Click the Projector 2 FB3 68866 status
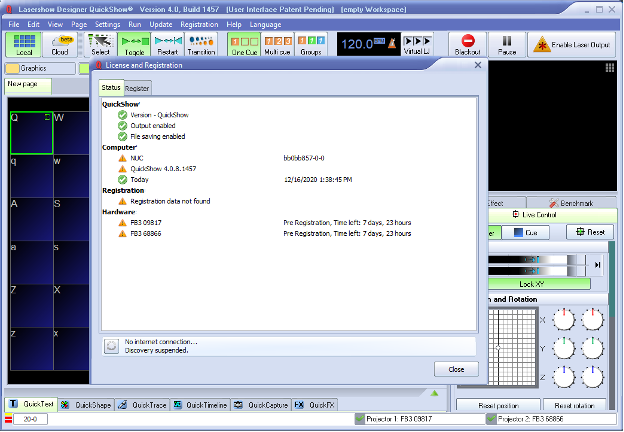This screenshot has height=432, width=624. pyautogui.click(x=551, y=419)
